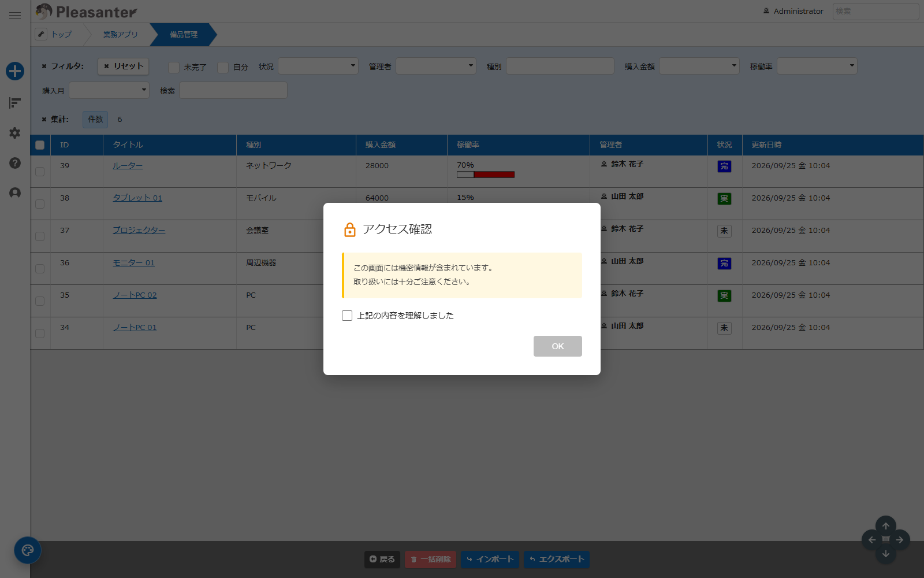Go to 業務アプリ breadcrumb
This screenshot has width=924, height=578.
120,35
